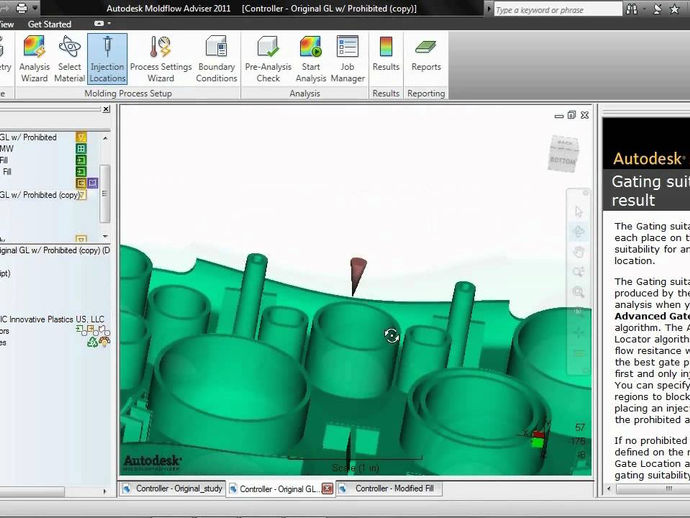690x518 pixels.
Task: Open Boundary Conditions
Action: coord(216,59)
